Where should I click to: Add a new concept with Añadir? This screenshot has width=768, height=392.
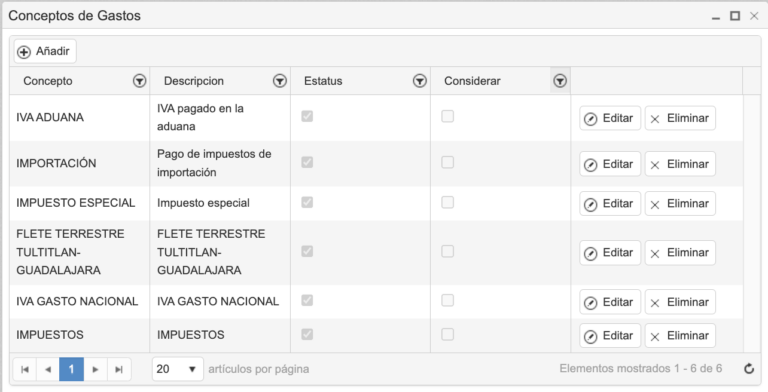pyautogui.click(x=45, y=51)
